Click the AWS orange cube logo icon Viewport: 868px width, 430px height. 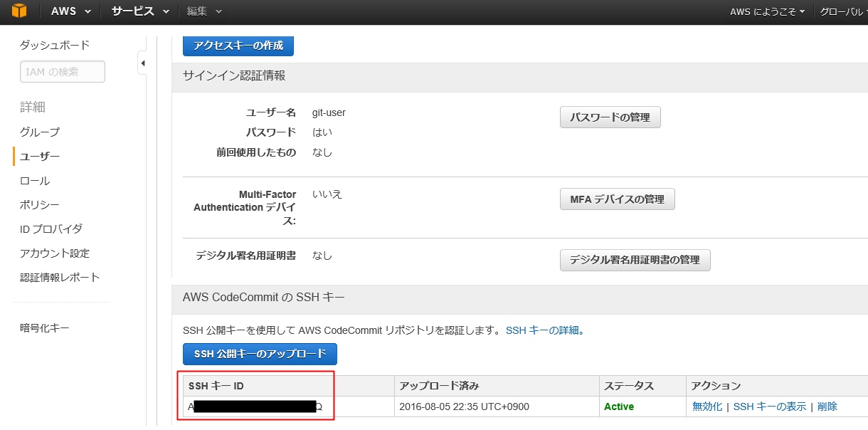click(x=19, y=11)
